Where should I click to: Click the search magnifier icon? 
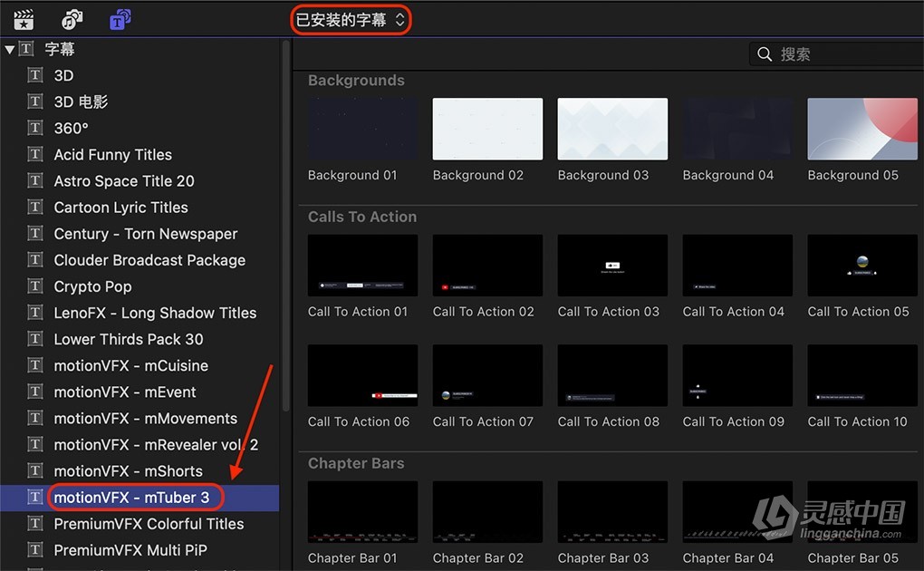coord(765,54)
